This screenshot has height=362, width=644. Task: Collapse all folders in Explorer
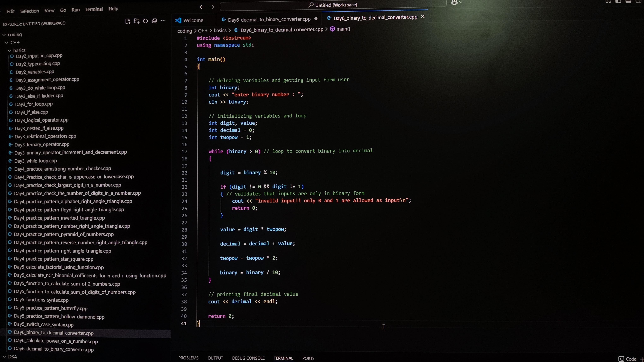click(154, 21)
